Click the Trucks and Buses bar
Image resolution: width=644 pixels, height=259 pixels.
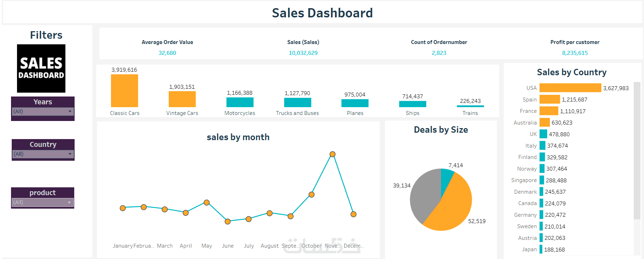tap(297, 103)
